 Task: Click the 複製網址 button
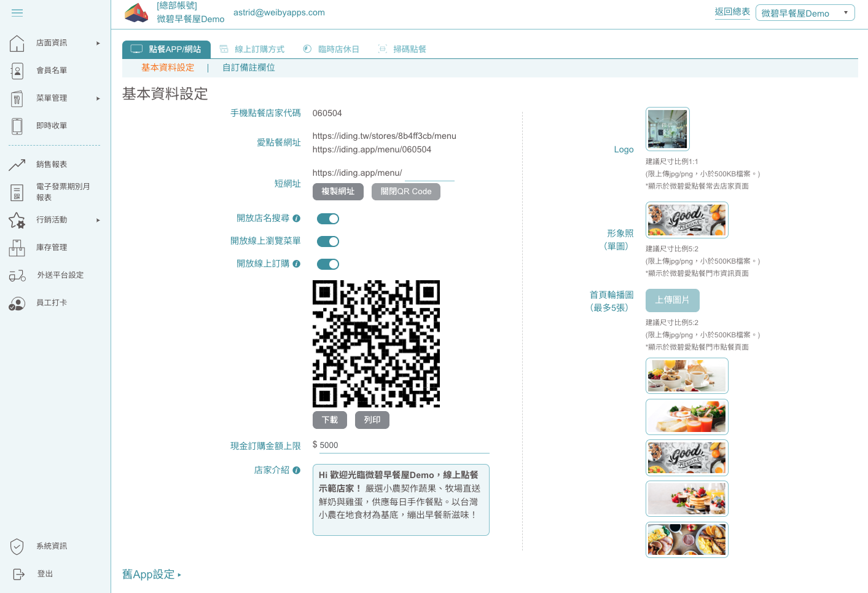pos(338,192)
